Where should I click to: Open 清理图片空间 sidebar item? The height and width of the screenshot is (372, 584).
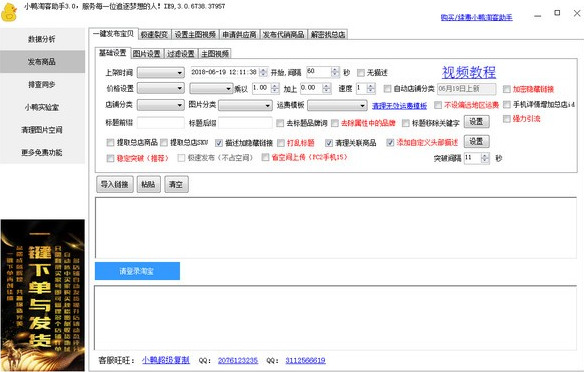42,130
